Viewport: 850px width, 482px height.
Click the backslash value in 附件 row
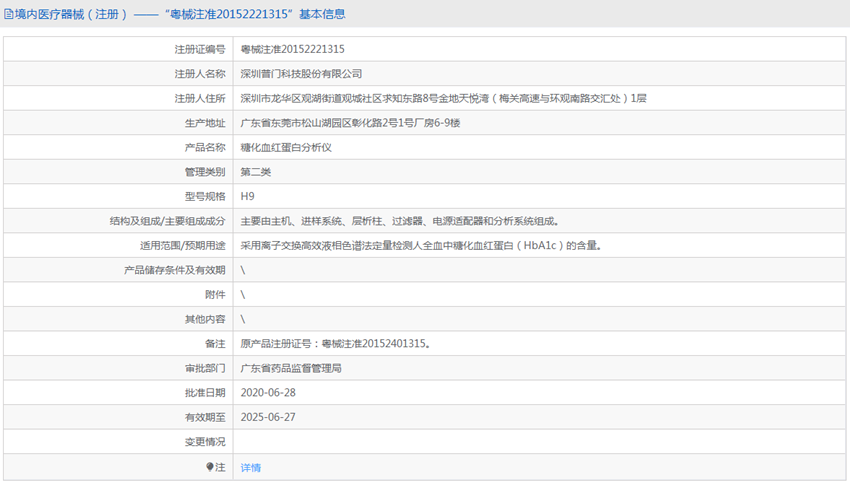coord(243,294)
